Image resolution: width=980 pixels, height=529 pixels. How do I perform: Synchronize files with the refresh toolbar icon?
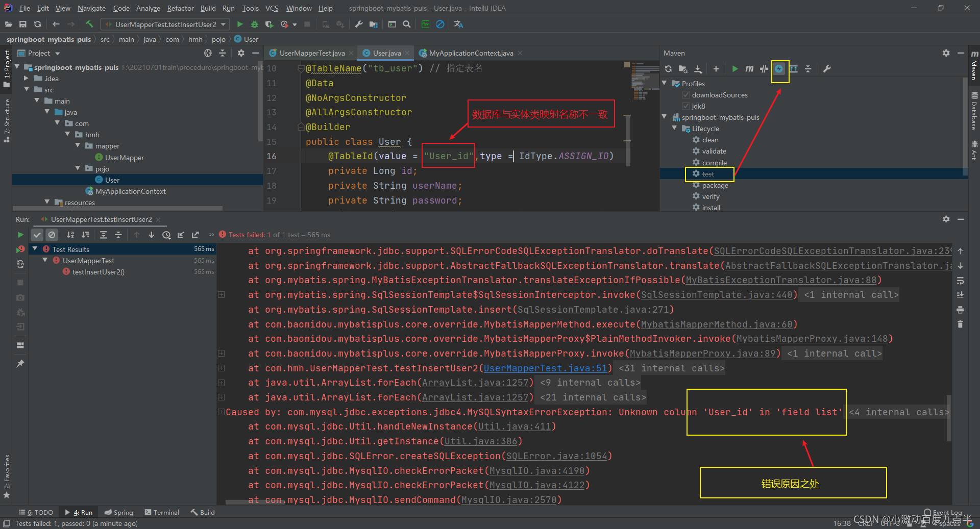37,24
